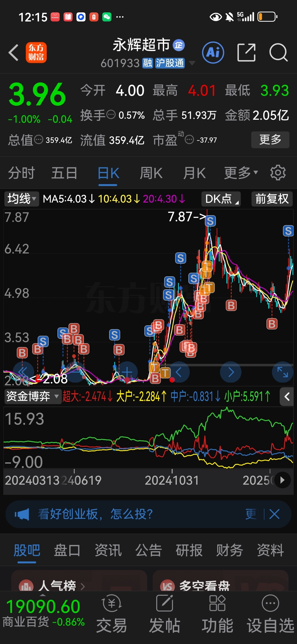This screenshot has height=644, width=297.
Task: Tap battery icon in status bar
Action: [x=268, y=17]
